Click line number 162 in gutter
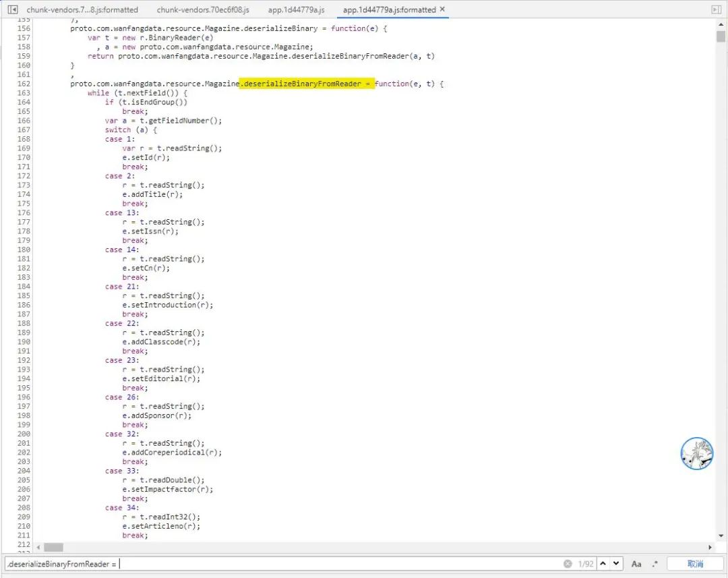The width and height of the screenshot is (728, 578). [24, 84]
